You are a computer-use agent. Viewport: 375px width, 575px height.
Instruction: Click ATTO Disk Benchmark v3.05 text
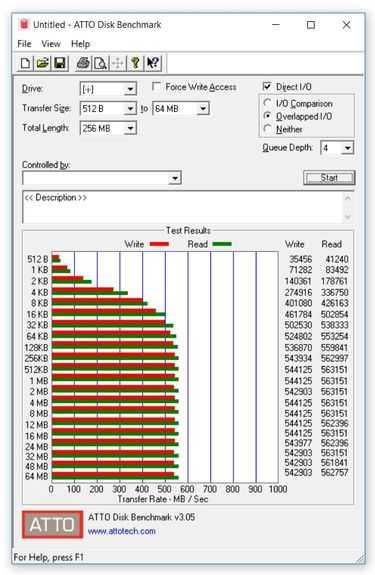tap(141, 517)
